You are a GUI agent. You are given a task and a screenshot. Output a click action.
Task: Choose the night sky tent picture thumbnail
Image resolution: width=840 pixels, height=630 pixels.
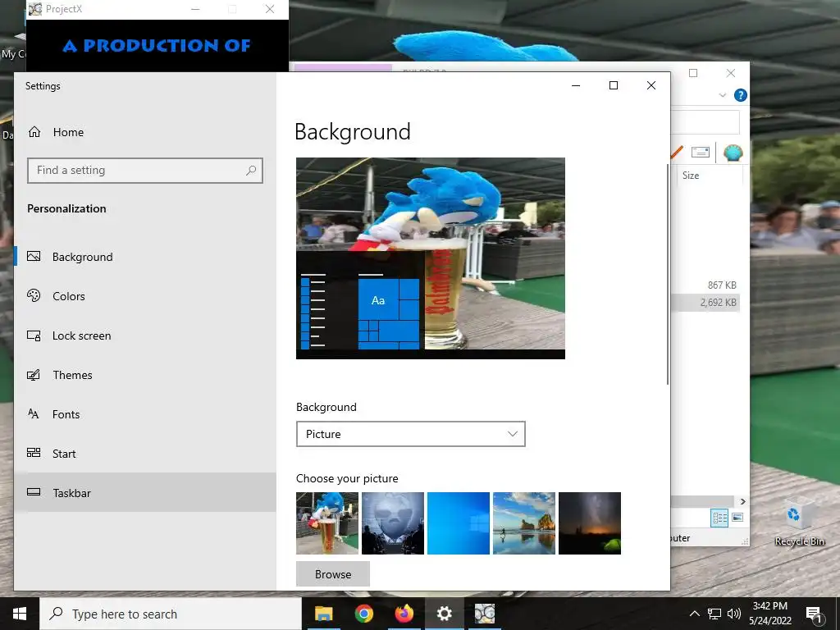[x=589, y=523]
